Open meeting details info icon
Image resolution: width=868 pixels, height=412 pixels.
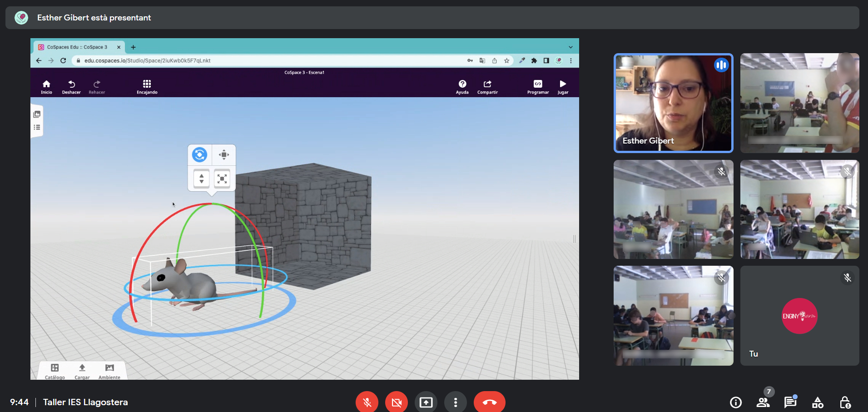(x=736, y=402)
